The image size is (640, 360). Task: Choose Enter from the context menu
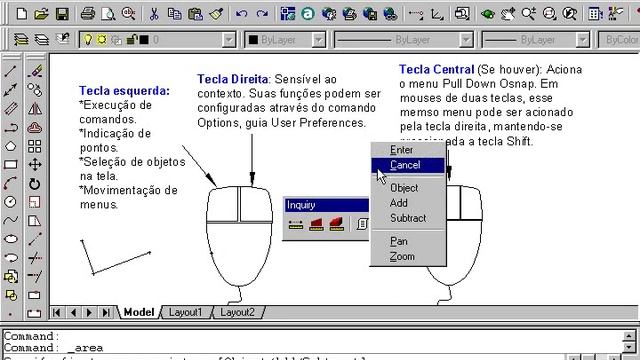click(x=408, y=150)
